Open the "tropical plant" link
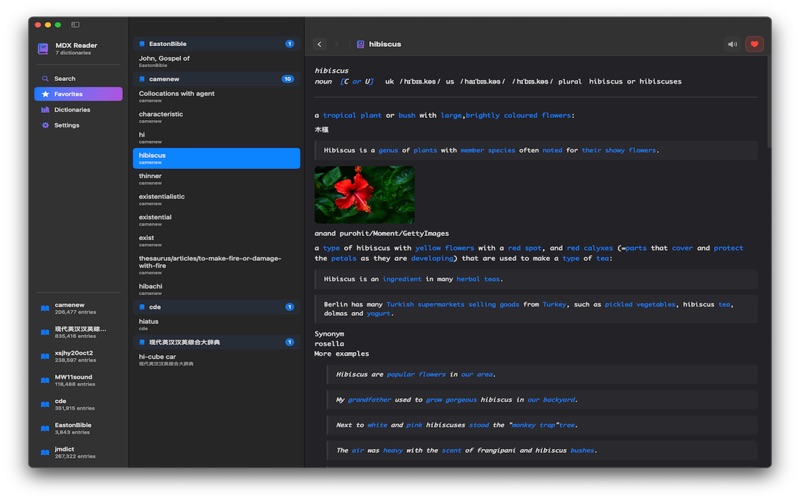Image resolution: width=800 pixels, height=500 pixels. [352, 116]
